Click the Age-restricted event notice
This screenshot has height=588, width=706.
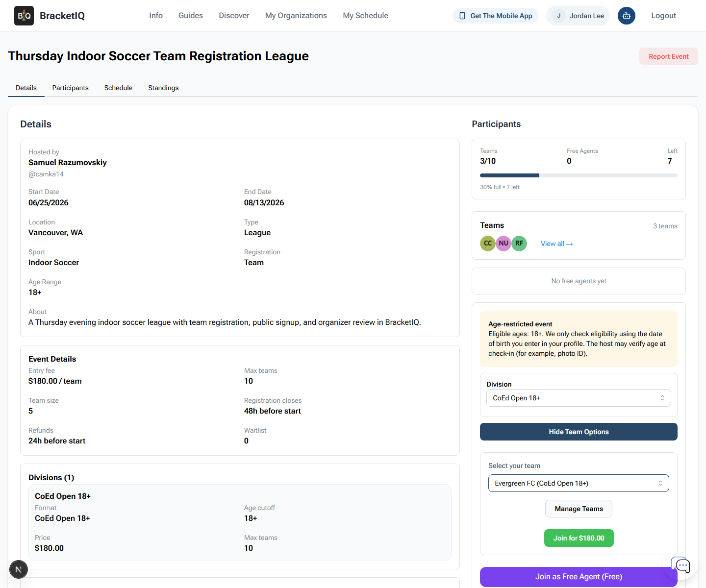579,339
